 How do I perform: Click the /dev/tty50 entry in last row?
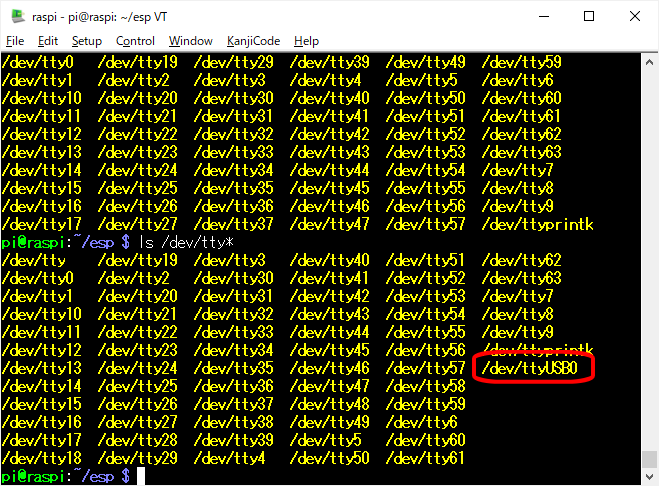pyautogui.click(x=329, y=458)
